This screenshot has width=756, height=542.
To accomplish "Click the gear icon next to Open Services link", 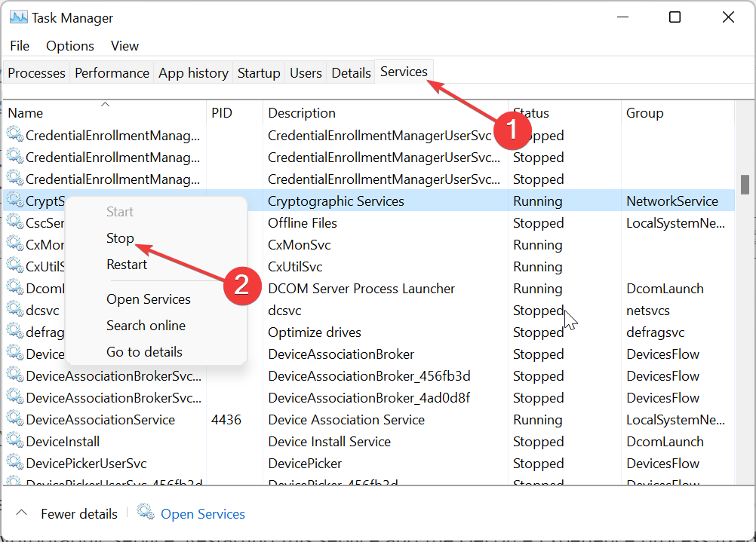I will coord(146,512).
